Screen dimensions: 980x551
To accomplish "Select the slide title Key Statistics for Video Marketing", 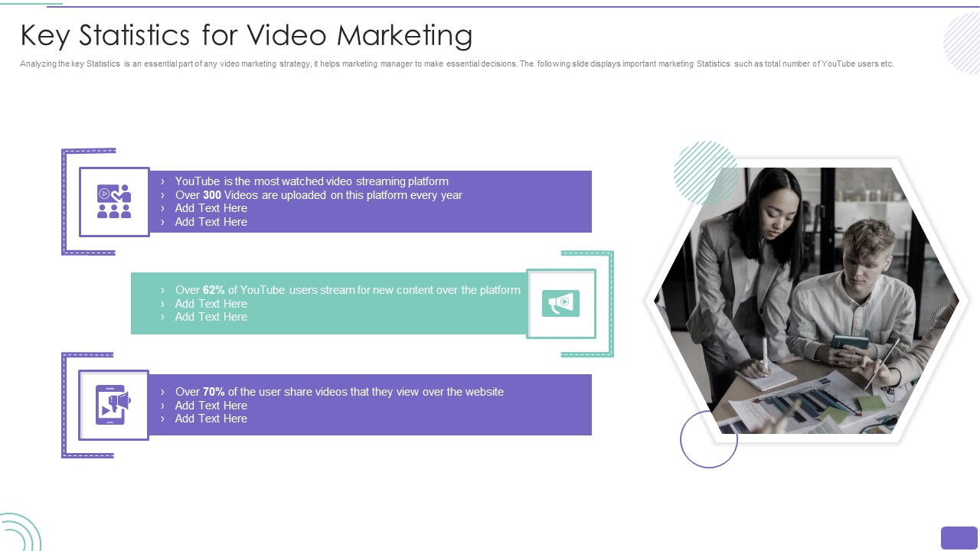I will [x=247, y=35].
